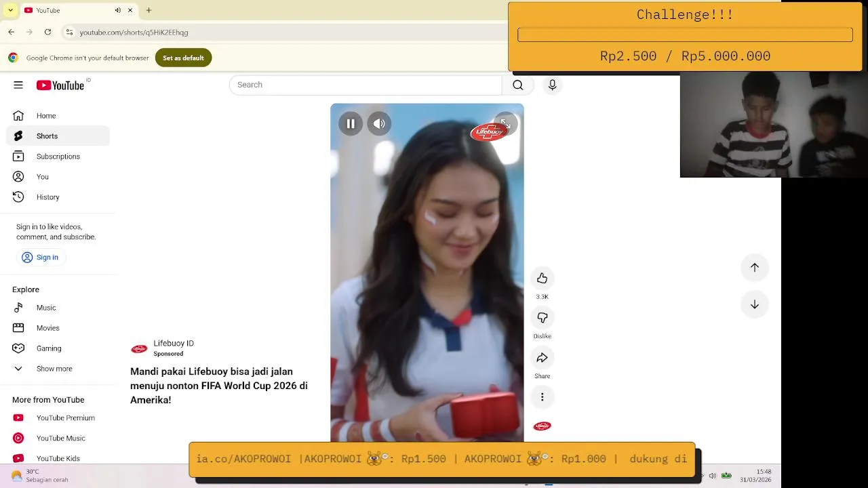Go back in Chrome

pyautogui.click(x=12, y=32)
